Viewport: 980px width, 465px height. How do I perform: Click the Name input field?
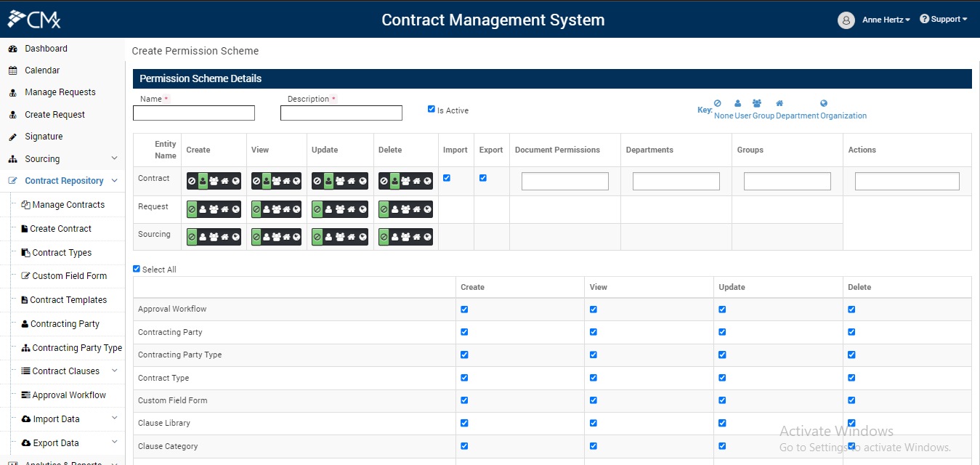coord(193,113)
